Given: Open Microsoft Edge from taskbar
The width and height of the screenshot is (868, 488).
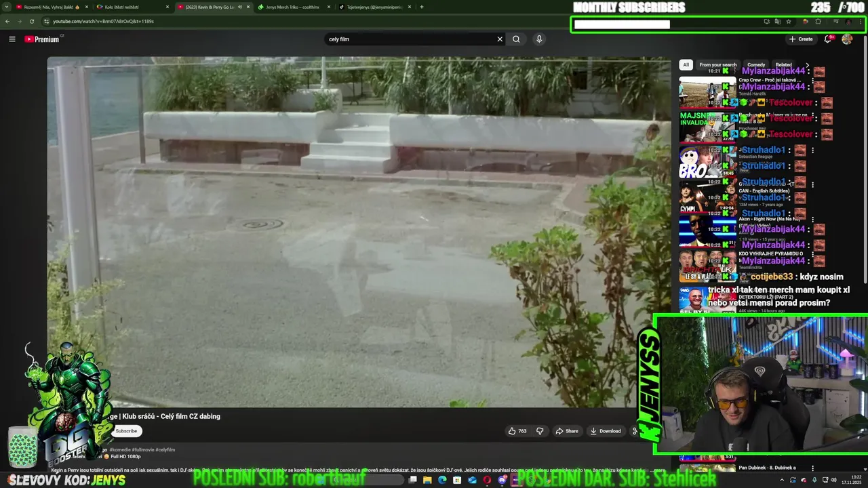Looking at the screenshot, I should click(x=442, y=480).
